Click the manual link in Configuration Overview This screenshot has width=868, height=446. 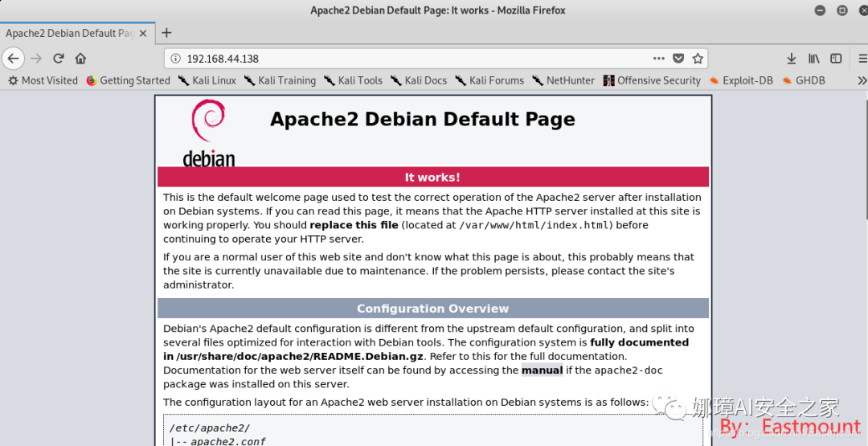coord(542,370)
